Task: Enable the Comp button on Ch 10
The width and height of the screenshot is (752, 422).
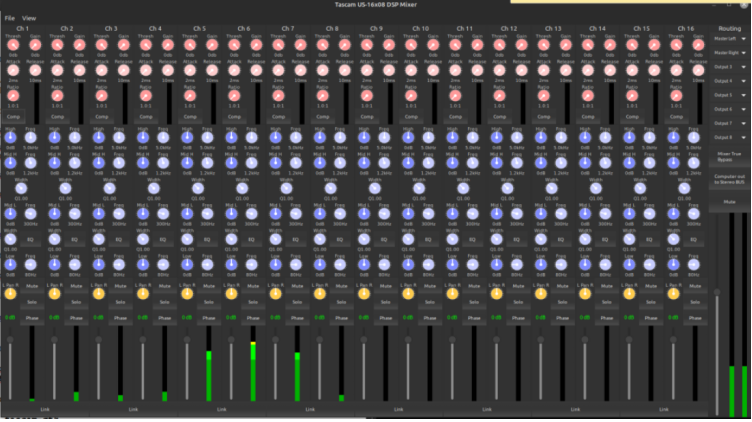Action: pos(411,117)
